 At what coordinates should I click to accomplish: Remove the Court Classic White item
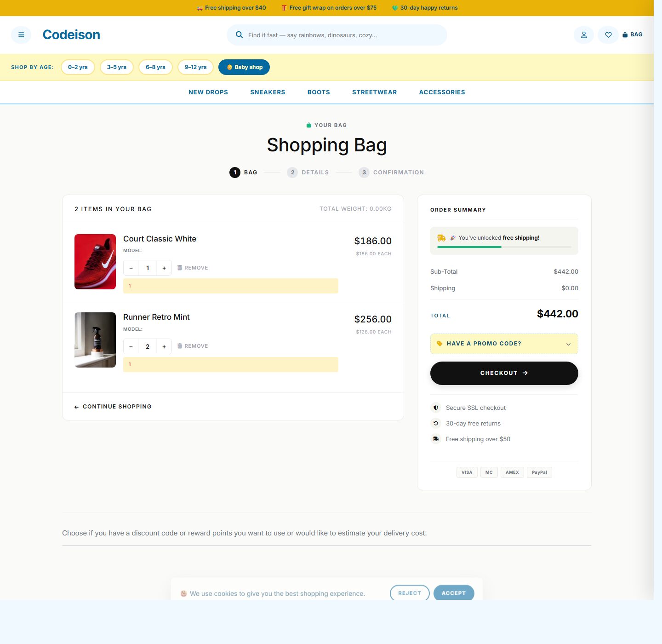[x=192, y=267]
